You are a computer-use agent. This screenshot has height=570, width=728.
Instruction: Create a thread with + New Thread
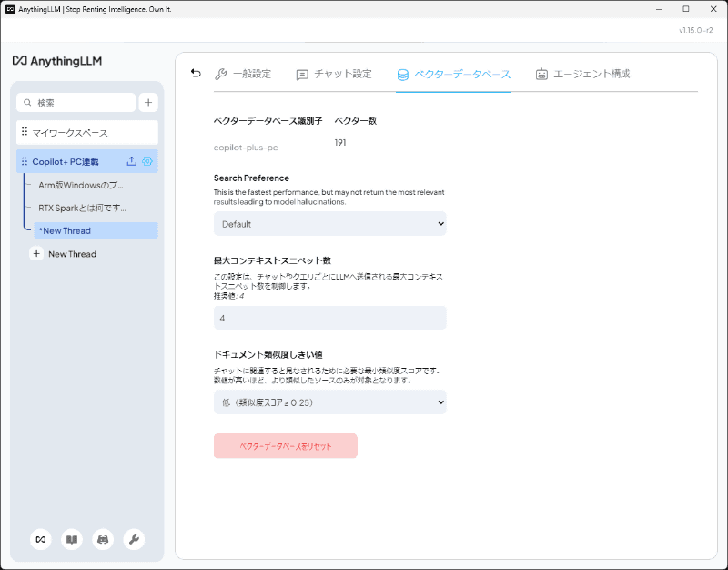[x=64, y=254]
